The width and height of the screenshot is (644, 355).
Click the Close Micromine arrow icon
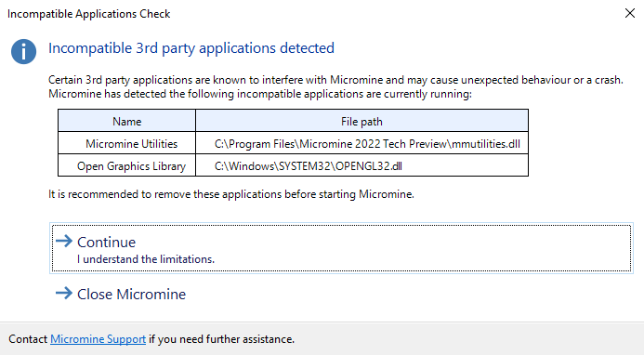64,293
